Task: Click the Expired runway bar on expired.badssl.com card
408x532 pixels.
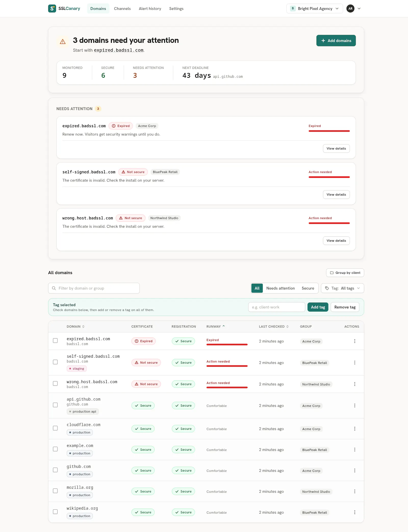Action: (x=329, y=131)
